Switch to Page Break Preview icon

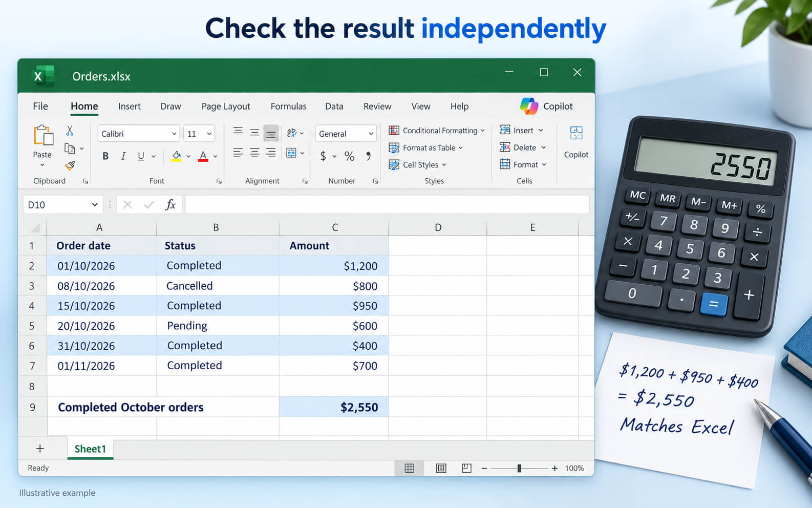coord(466,468)
